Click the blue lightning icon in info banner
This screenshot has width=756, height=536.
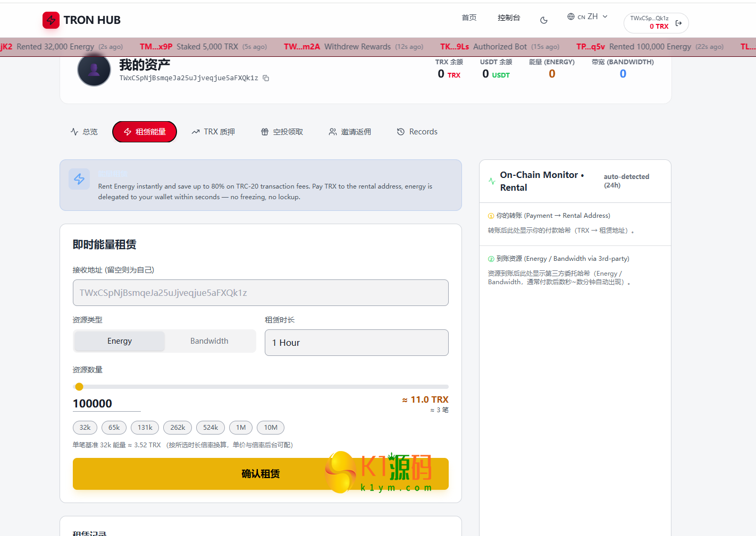[x=79, y=179]
